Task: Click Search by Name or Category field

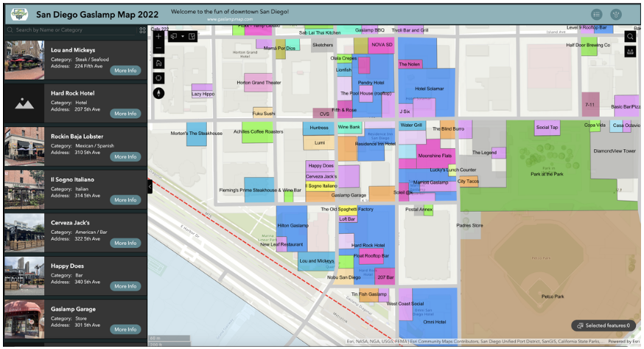Action: 74,30
